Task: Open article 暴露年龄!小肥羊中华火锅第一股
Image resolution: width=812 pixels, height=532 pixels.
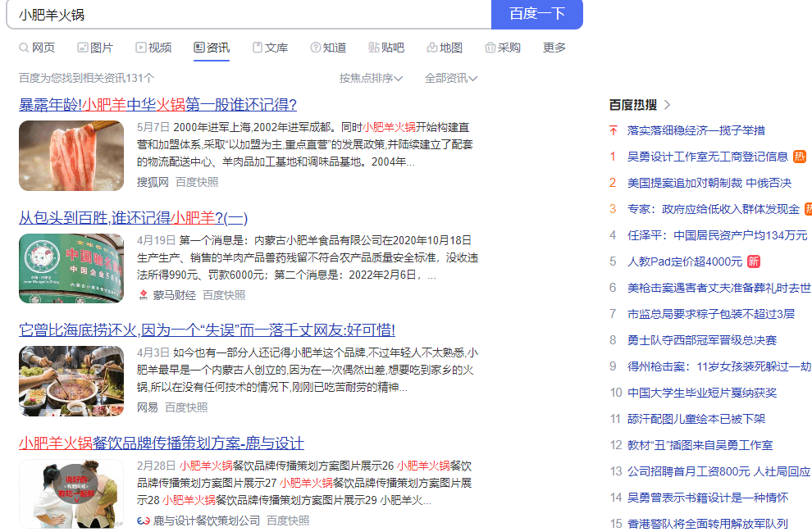Action: (x=157, y=105)
